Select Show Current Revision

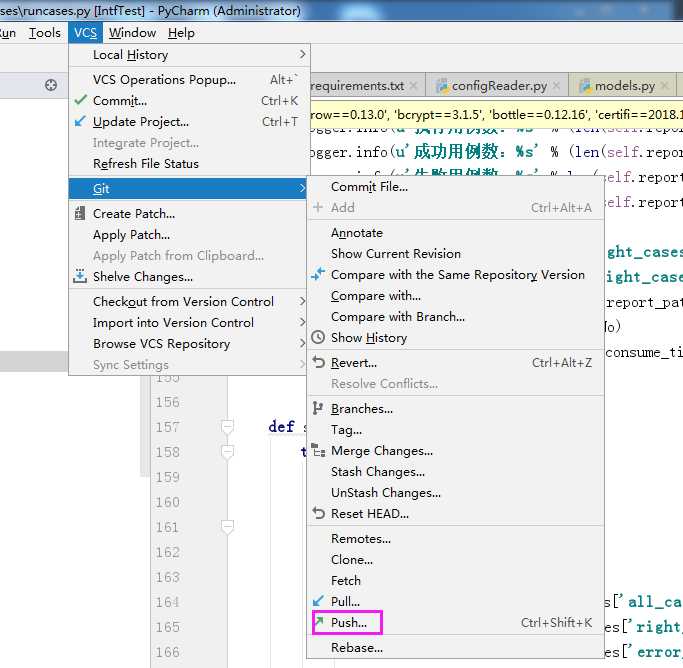pos(456,253)
